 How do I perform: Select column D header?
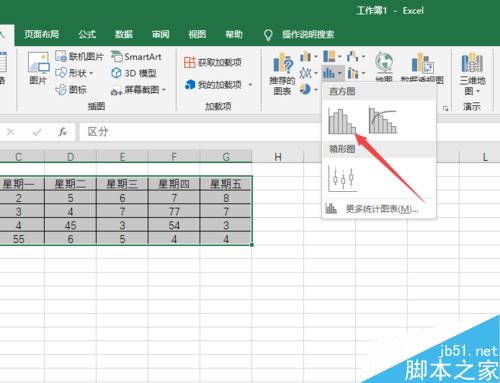70,157
